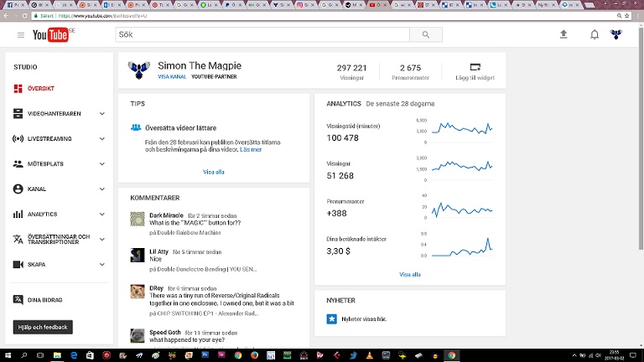Click the upload video icon
The height and width of the screenshot is (362, 644).
coord(563,34)
